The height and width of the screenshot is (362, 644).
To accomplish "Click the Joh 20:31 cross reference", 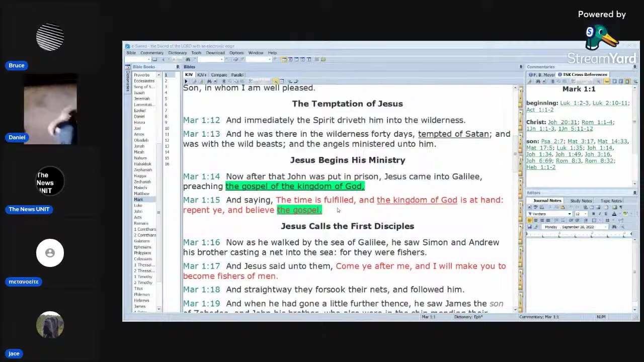I will 563,122.
